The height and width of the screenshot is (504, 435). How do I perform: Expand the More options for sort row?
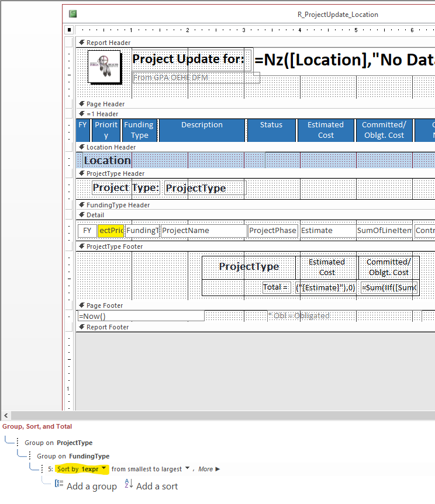tap(209, 469)
